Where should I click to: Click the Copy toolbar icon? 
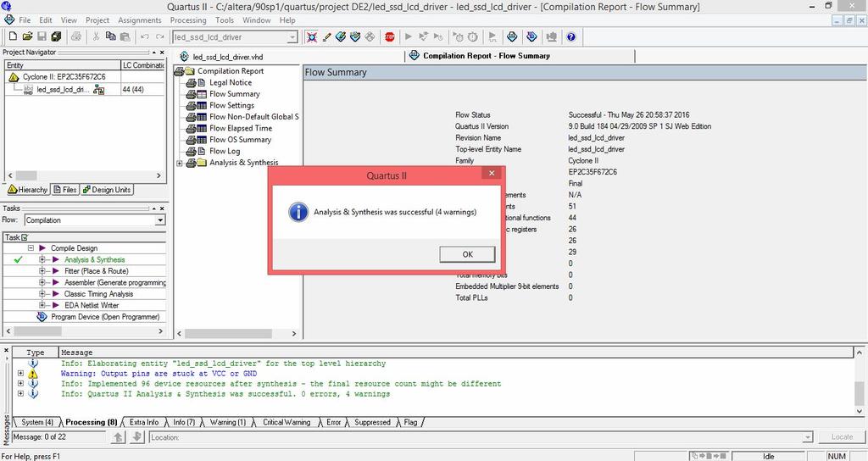click(x=110, y=37)
